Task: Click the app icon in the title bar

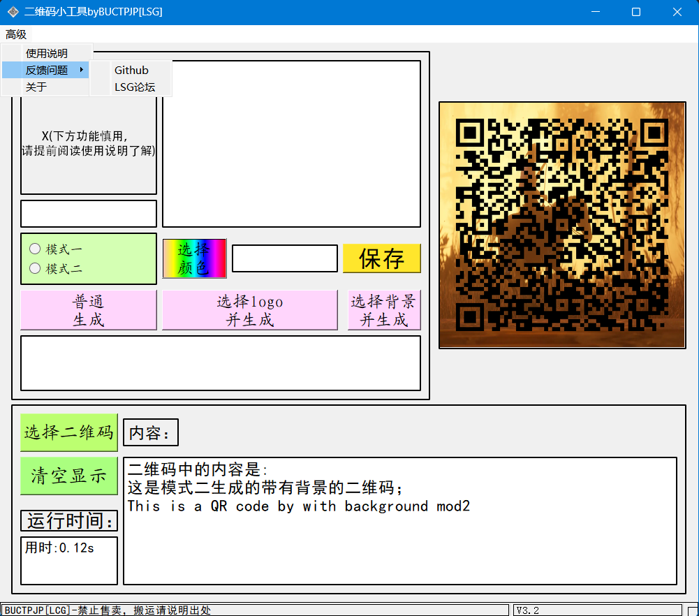Action: click(x=13, y=12)
